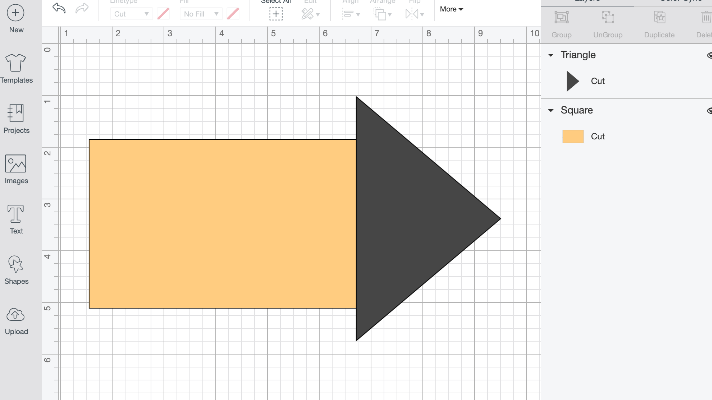The width and height of the screenshot is (712, 400).
Task: Open the Projects panel
Action: 16,119
